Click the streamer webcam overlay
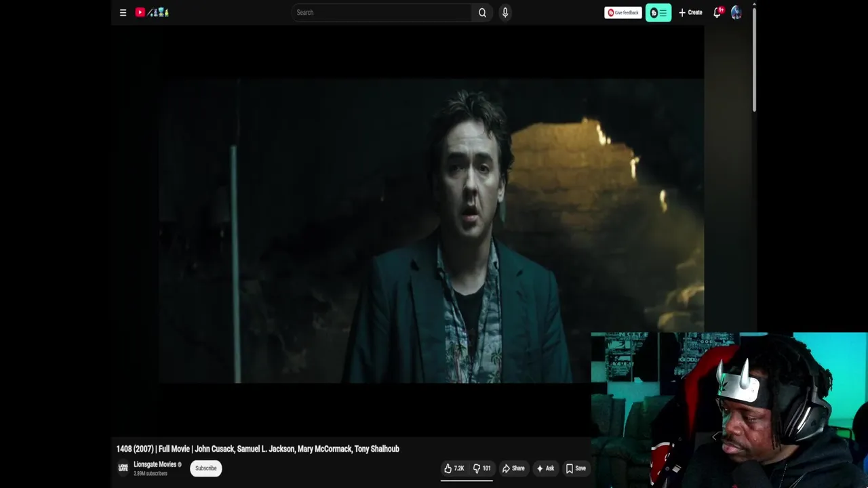The width and height of the screenshot is (868, 488). (729, 409)
